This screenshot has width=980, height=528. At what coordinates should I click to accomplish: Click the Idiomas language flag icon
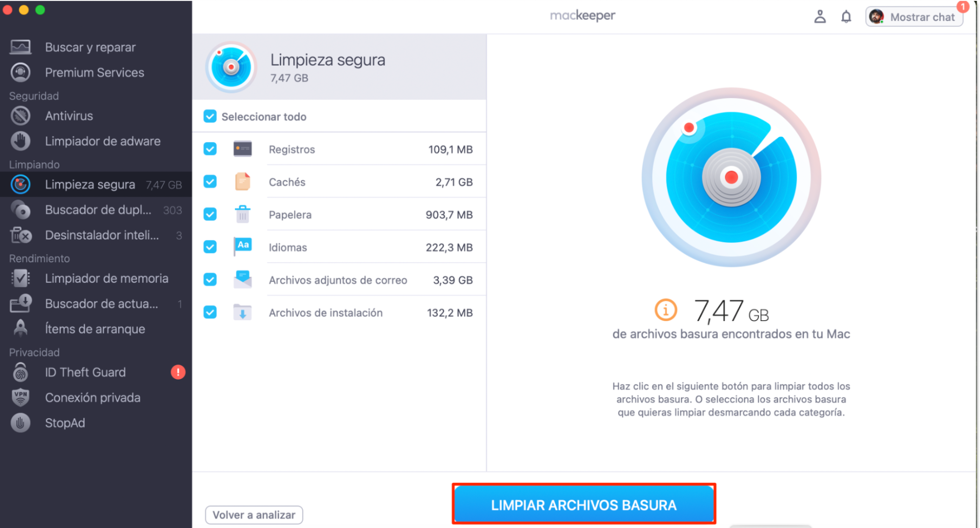(x=242, y=247)
